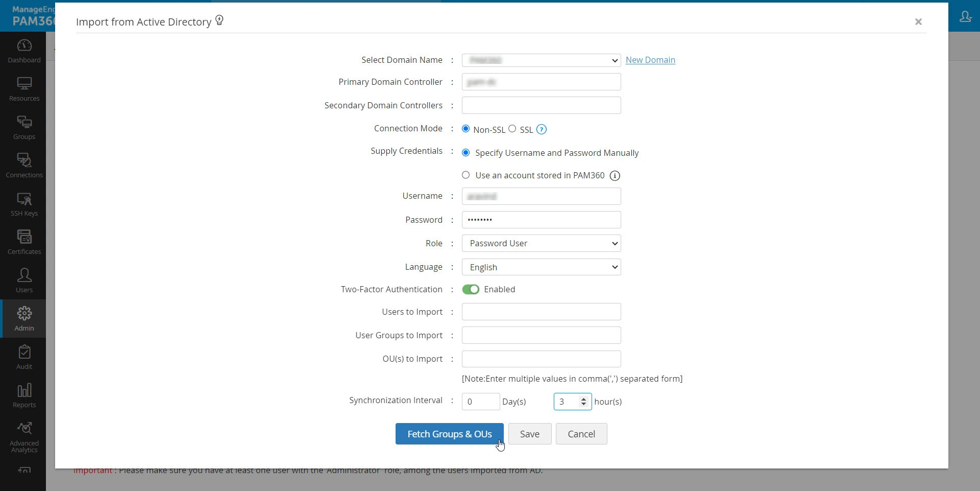This screenshot has height=491, width=980.
Task: Select the SSH Keys sidebar icon
Action: [x=23, y=203]
